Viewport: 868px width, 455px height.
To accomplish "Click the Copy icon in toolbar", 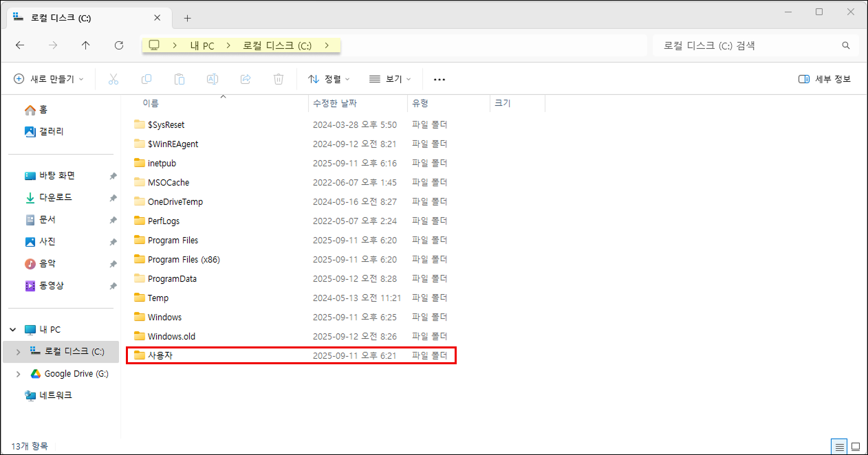I will [147, 79].
